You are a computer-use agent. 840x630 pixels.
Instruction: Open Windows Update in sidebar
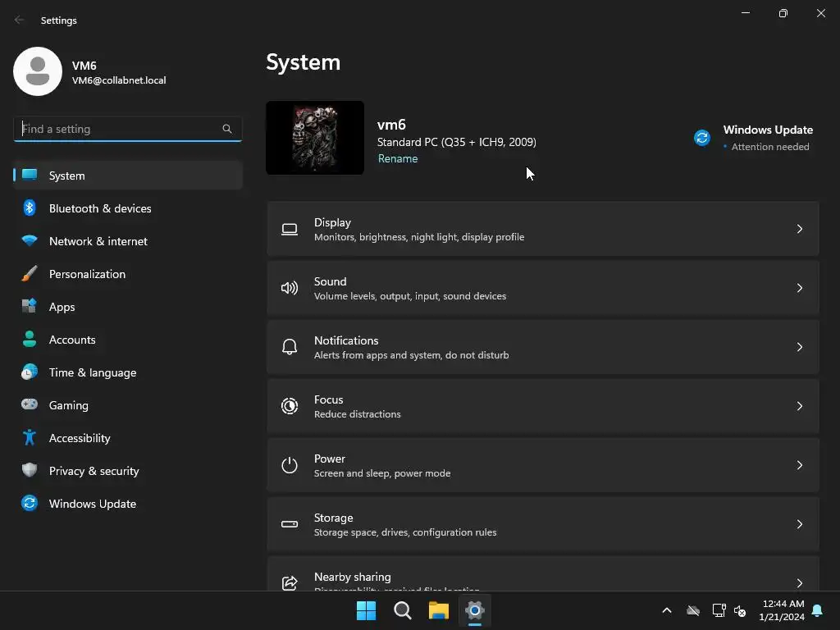click(x=128, y=504)
